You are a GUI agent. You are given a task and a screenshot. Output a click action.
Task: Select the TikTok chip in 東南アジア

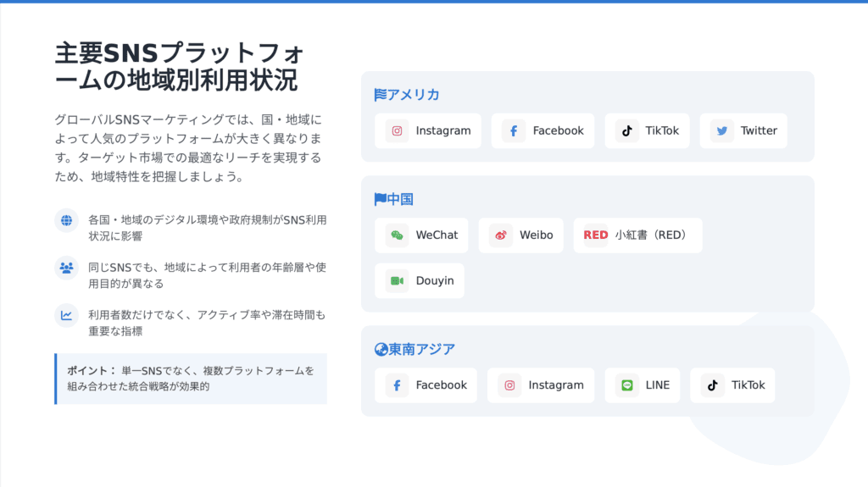coord(732,385)
